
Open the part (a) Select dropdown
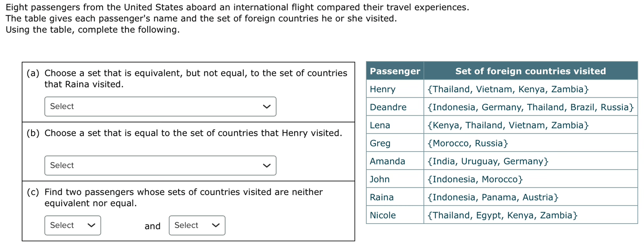click(160, 106)
